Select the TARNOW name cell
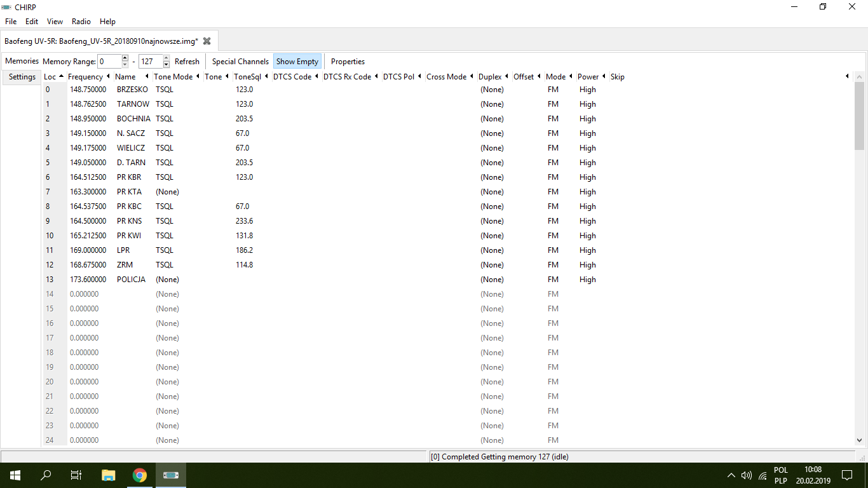Screen dimensions: 868x488 133,104
